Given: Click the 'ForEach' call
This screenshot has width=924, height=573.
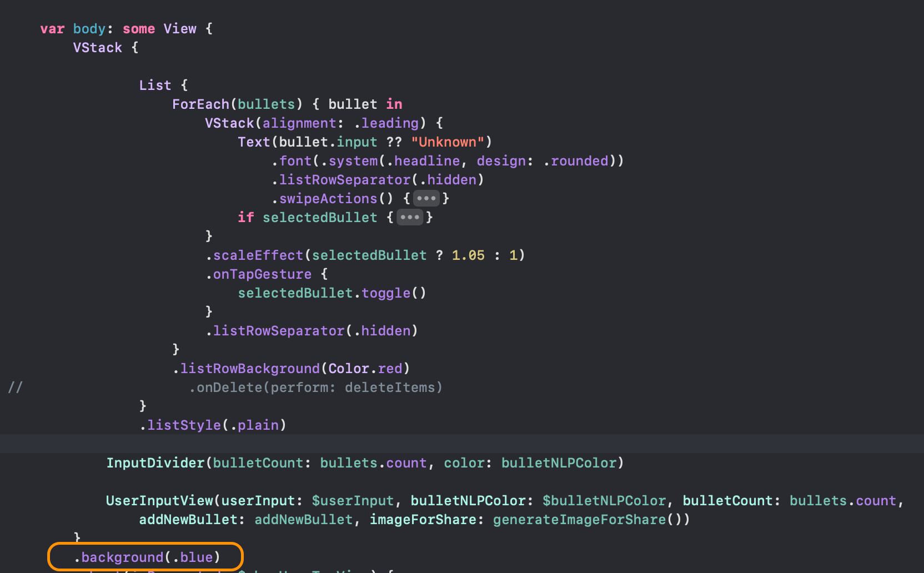Looking at the screenshot, I should pyautogui.click(x=200, y=104).
